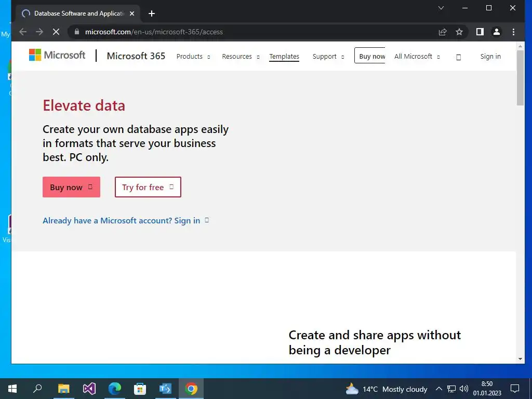Bookmark this page with the star icon
Image resolution: width=532 pixels, height=399 pixels.
(459, 32)
